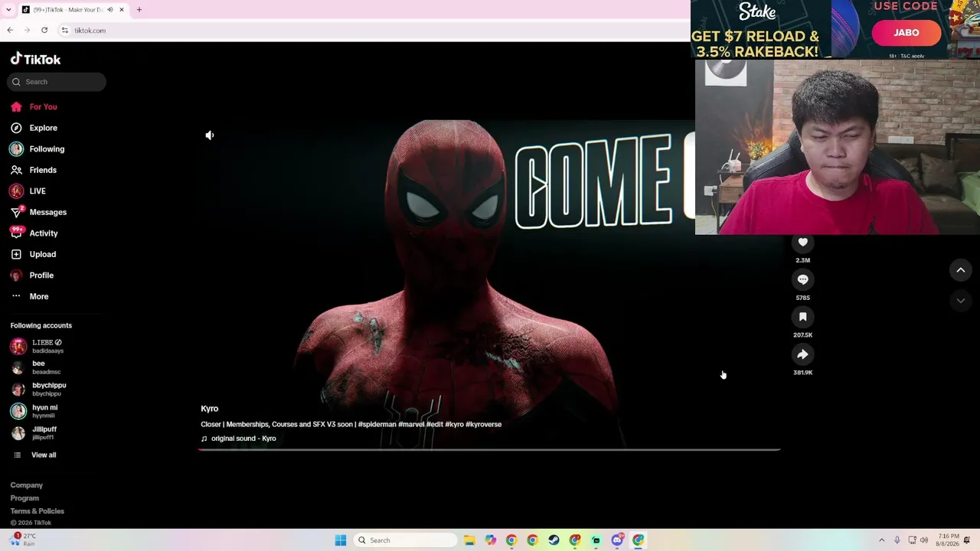Reload the TikTok page

pyautogui.click(x=44, y=31)
